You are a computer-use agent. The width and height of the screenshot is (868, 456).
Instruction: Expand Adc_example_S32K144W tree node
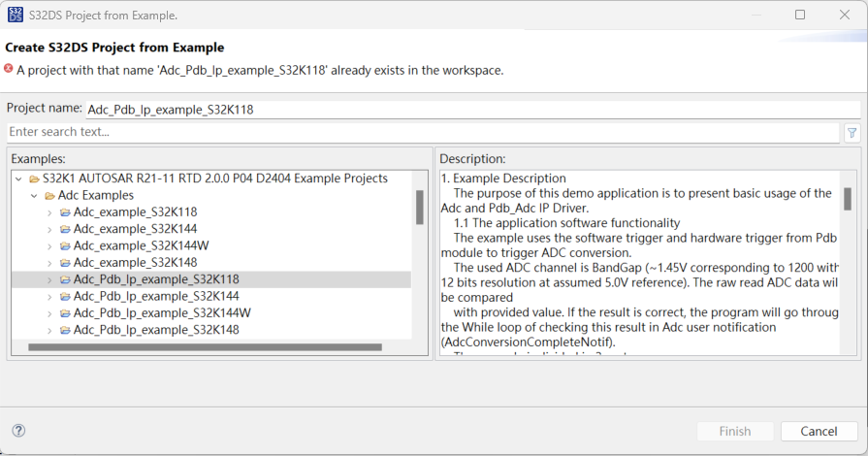click(49, 246)
